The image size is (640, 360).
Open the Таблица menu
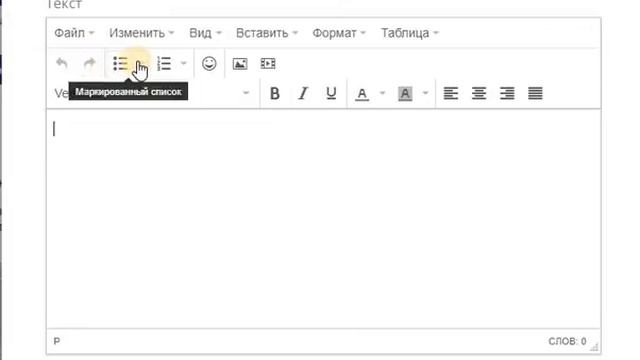(x=410, y=33)
